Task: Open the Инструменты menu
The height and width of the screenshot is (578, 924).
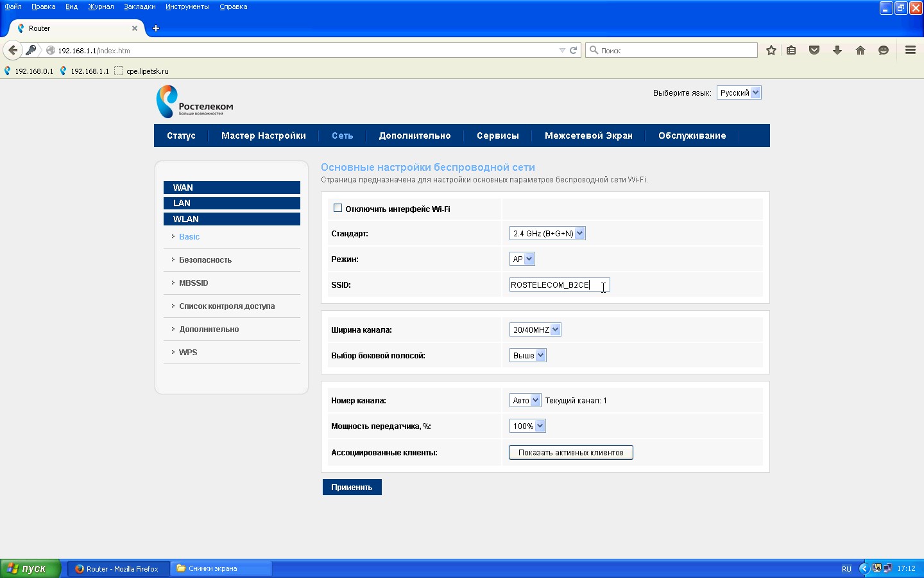Action: point(187,6)
